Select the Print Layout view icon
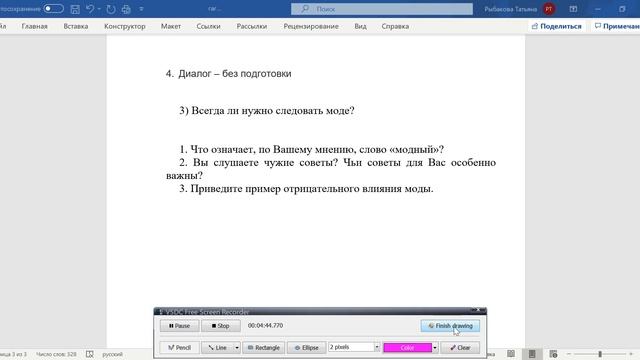640x360 pixels. click(x=532, y=354)
